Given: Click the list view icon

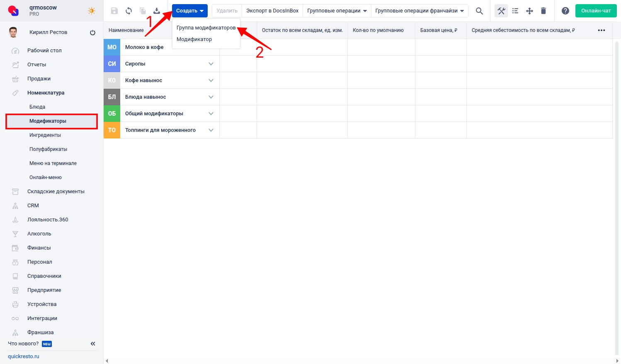Looking at the screenshot, I should click(x=515, y=11).
